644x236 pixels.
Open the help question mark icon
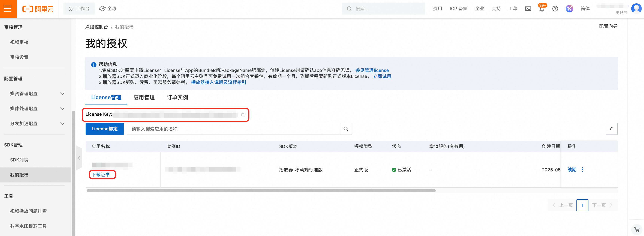[x=555, y=9]
